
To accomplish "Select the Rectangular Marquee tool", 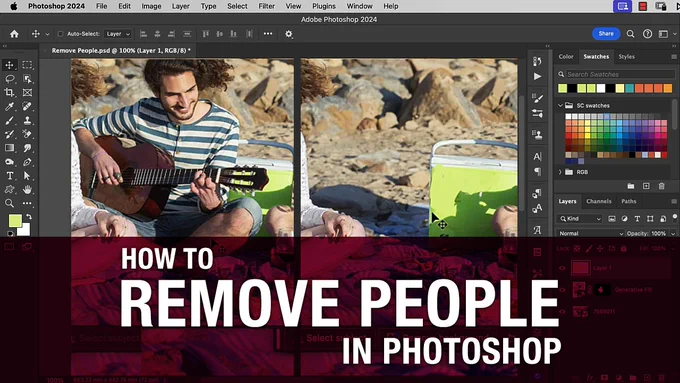I will (27, 65).
